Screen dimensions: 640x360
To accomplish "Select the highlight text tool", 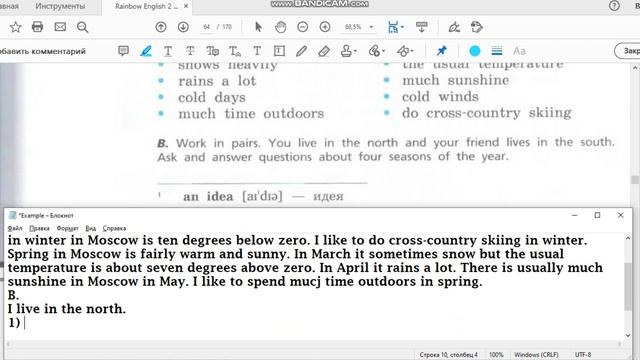I will coord(146,51).
